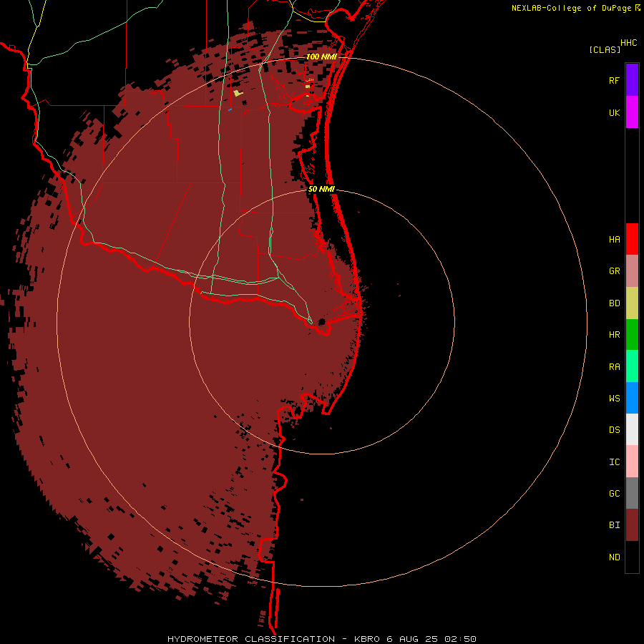Click the yellow BD echo patch near the top of the map

tap(238, 93)
